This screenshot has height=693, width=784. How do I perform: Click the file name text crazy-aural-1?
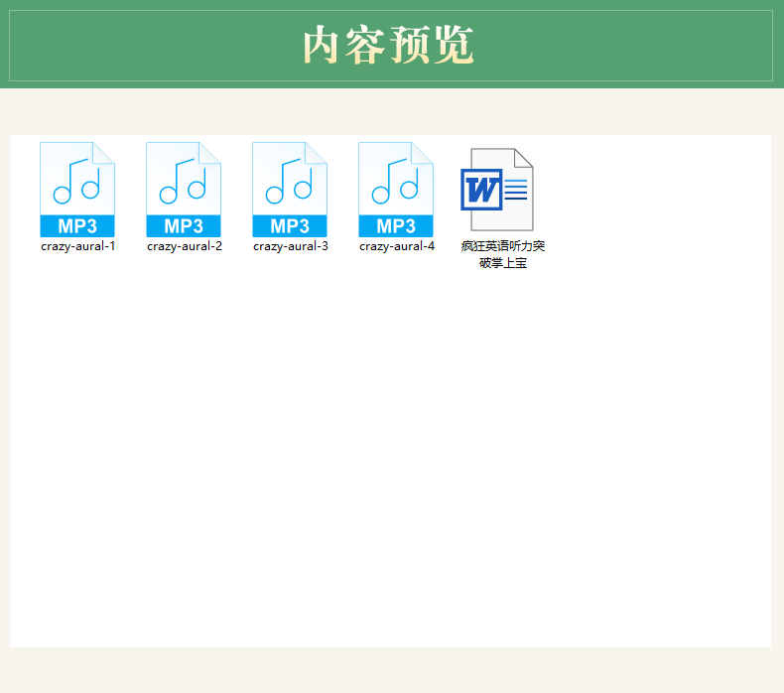click(x=78, y=246)
